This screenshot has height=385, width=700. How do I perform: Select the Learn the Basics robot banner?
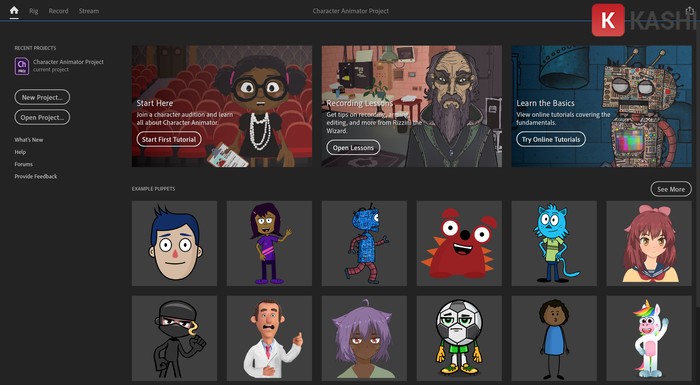(x=601, y=106)
